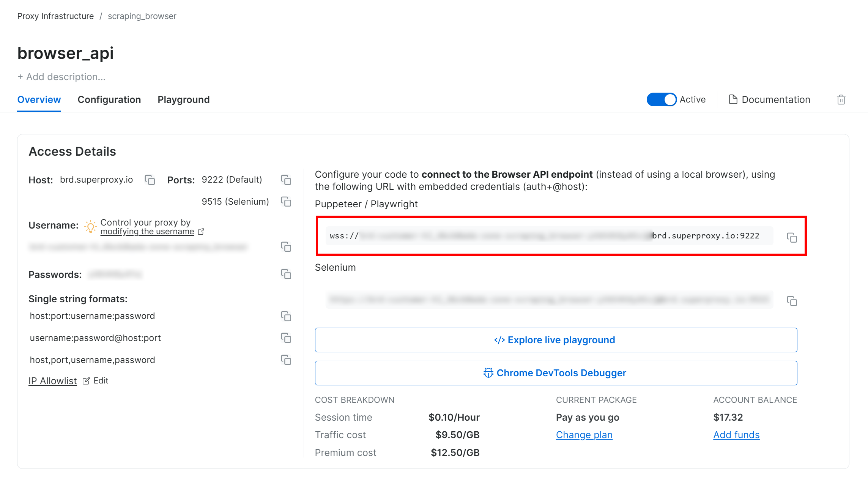Switch to the Configuration tab

109,99
